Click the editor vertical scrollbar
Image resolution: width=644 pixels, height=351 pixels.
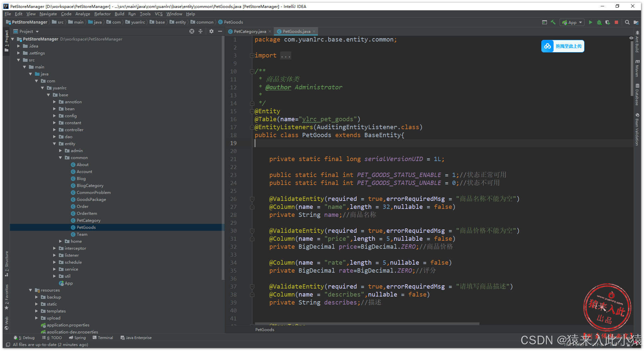coord(632,69)
